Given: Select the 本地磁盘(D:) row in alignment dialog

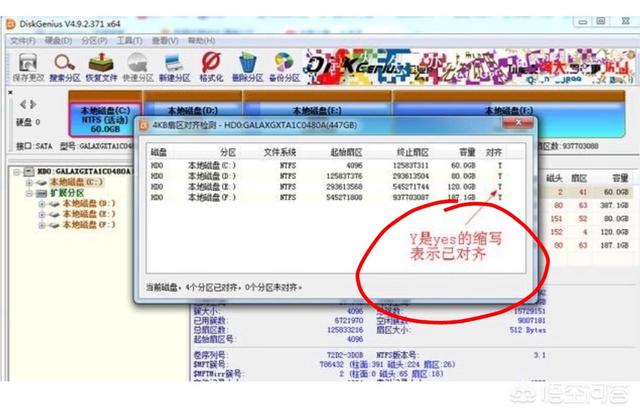Looking at the screenshot, I should tap(336, 176).
